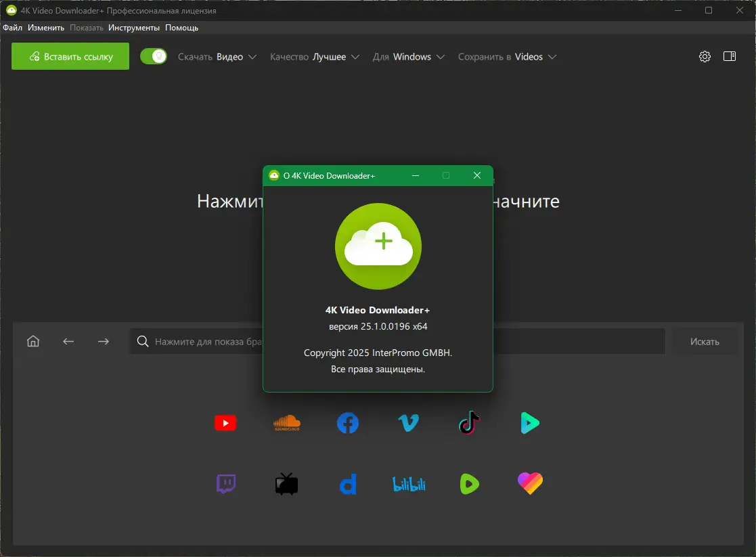756x557 pixels.
Task: Click the Вставить ссылку button
Action: click(70, 56)
